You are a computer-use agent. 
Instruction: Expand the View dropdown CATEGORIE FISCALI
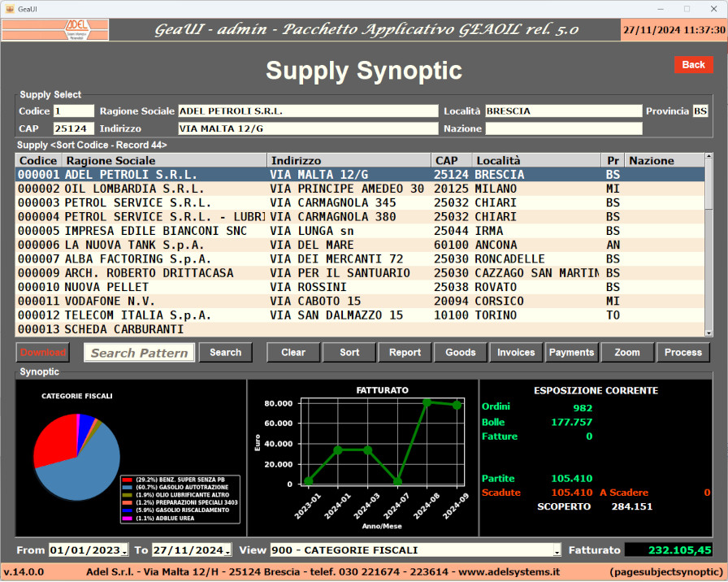click(x=557, y=551)
